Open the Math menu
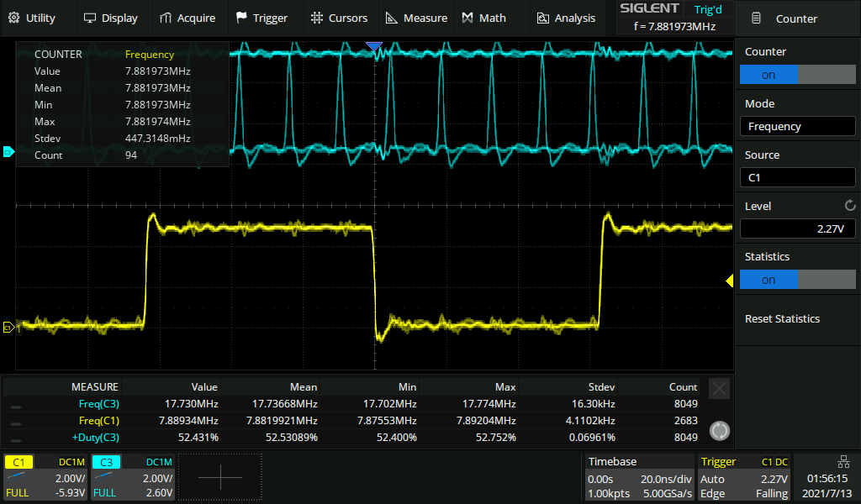 [x=483, y=18]
